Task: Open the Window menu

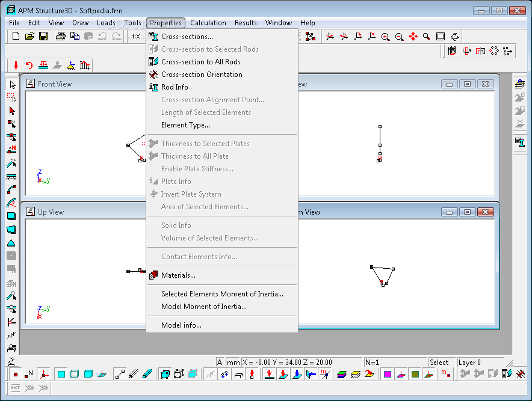Action: [x=279, y=23]
